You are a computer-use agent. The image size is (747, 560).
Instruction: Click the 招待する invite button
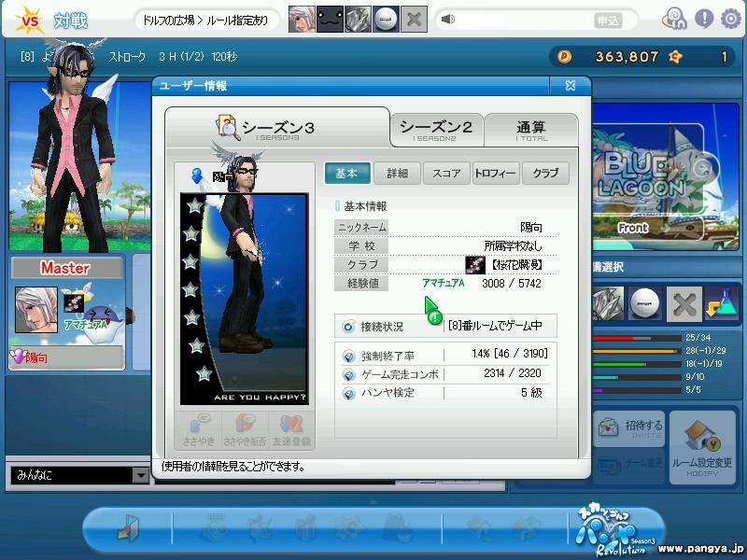[628, 428]
